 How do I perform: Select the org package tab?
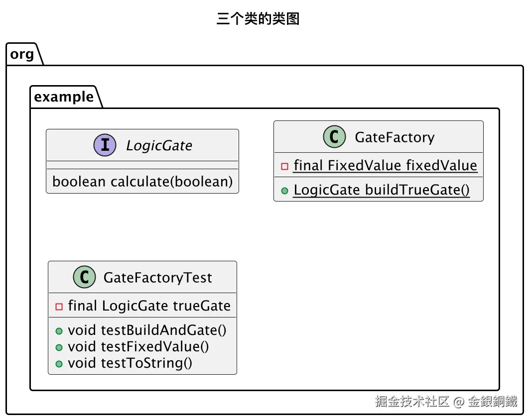click(x=22, y=54)
